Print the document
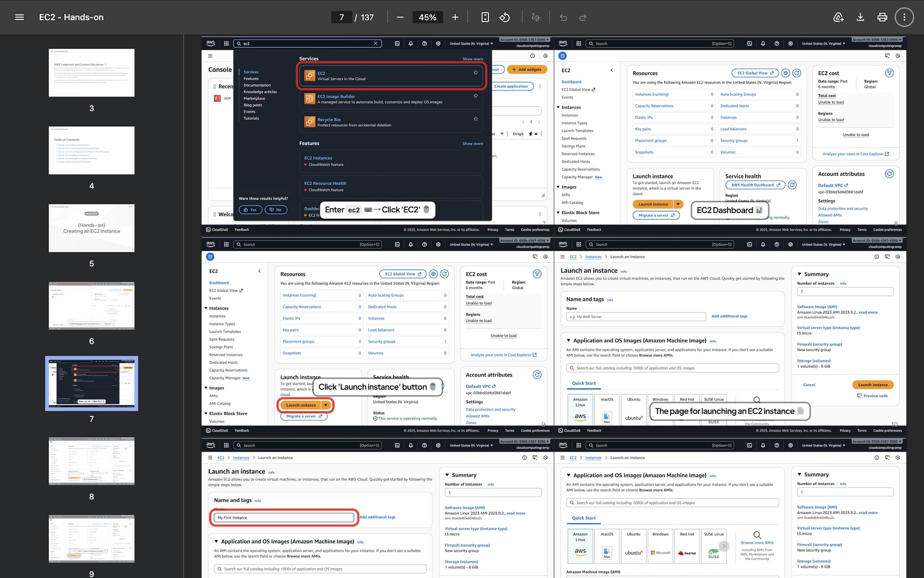 click(x=882, y=17)
